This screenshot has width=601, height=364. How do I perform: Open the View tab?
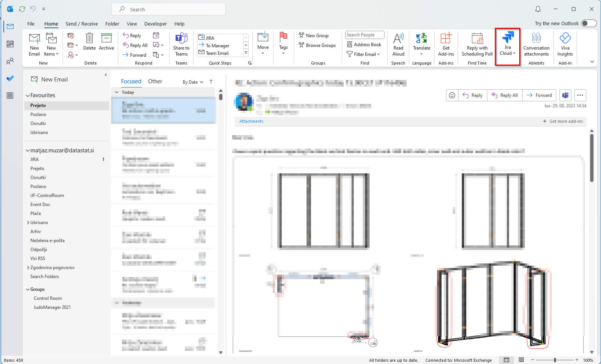(x=132, y=24)
